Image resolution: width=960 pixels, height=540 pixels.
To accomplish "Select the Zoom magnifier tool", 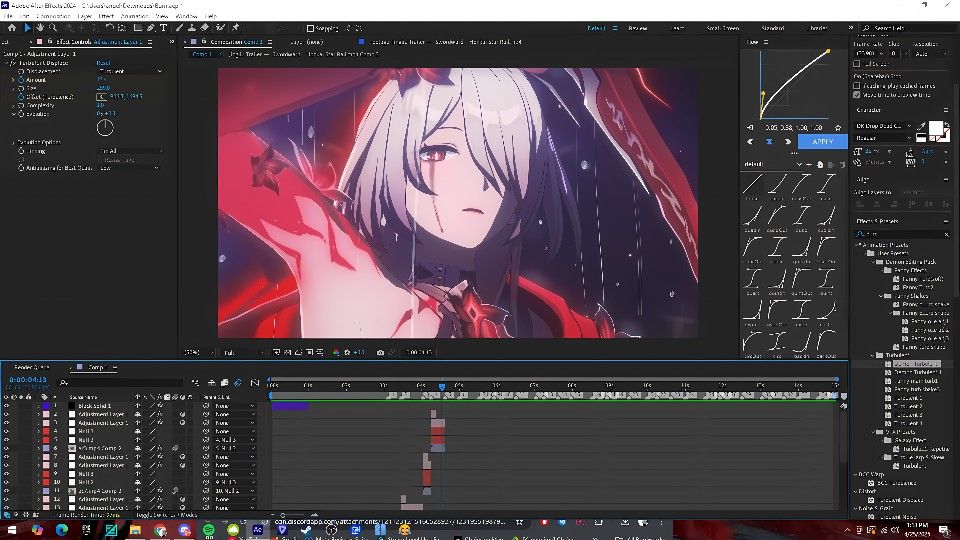I will click(x=53, y=28).
